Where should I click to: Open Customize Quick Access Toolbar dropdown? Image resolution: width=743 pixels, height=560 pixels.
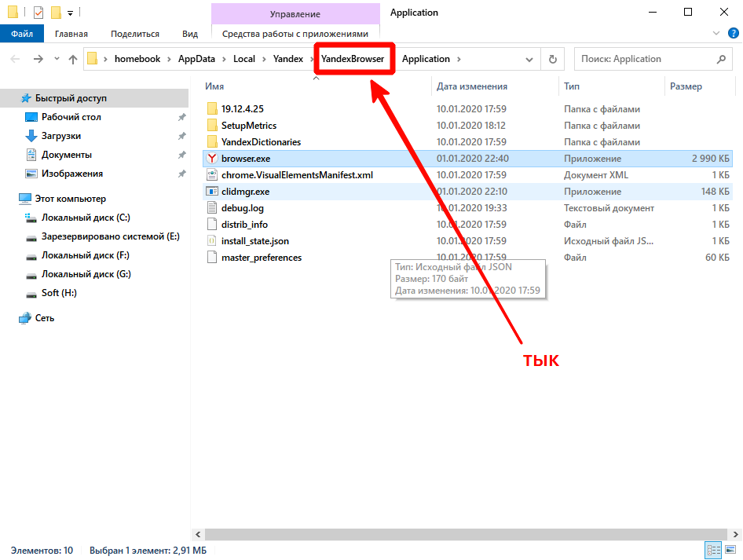[x=70, y=13]
